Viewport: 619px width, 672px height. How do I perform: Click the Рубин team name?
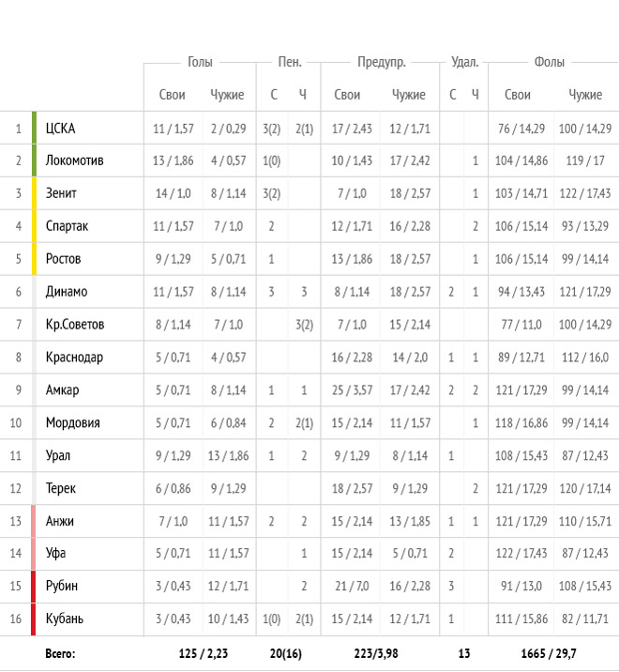62,586
